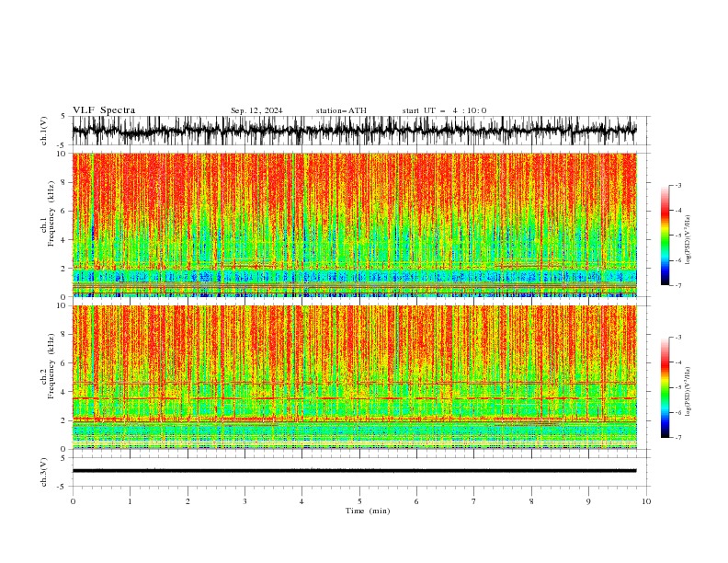This screenshot has height=563, width=728.
Task: Click the 'station=ATH' label
Action: pyautogui.click(x=341, y=110)
